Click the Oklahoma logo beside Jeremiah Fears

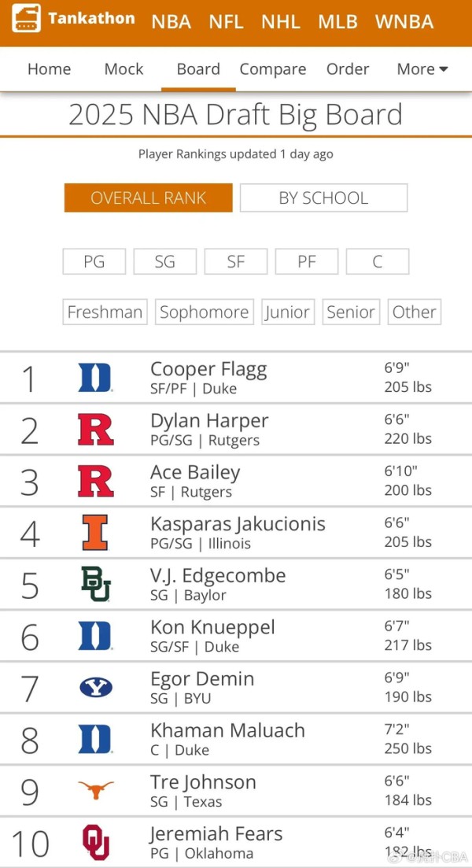pos(95,842)
